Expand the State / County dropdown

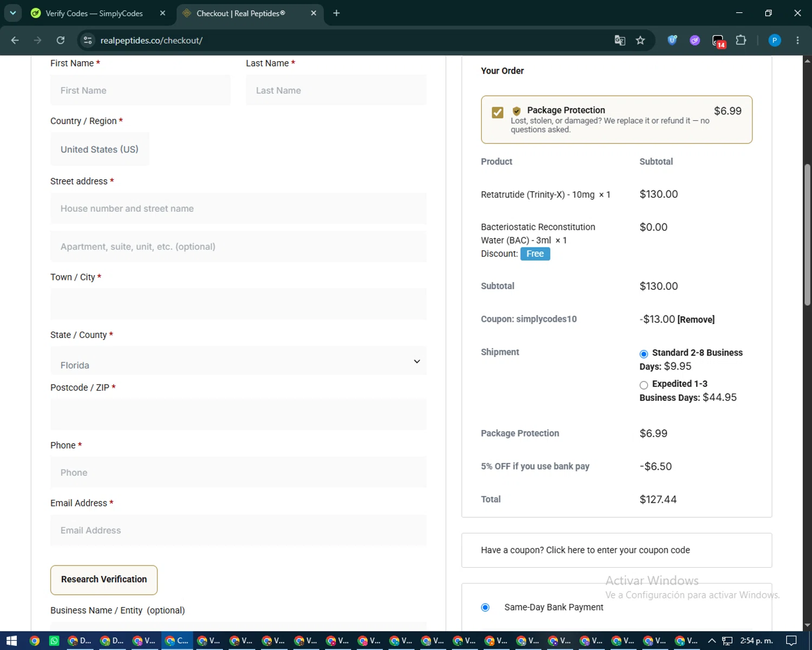(238, 361)
